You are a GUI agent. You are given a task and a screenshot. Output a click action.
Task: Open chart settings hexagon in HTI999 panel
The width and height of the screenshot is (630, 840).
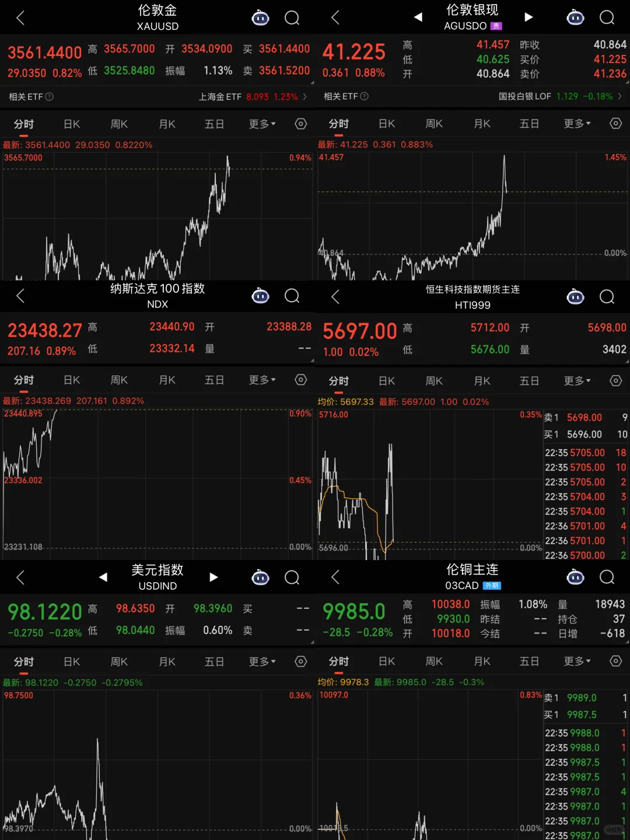pyautogui.click(x=616, y=380)
